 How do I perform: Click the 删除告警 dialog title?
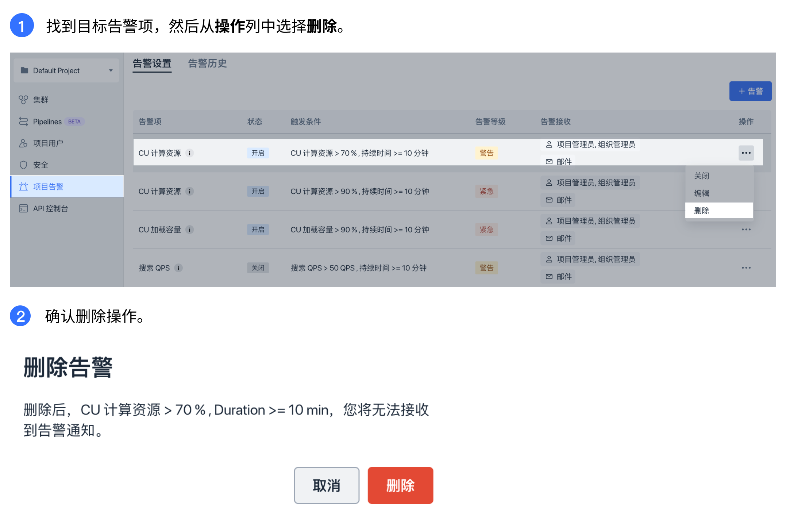coord(68,367)
